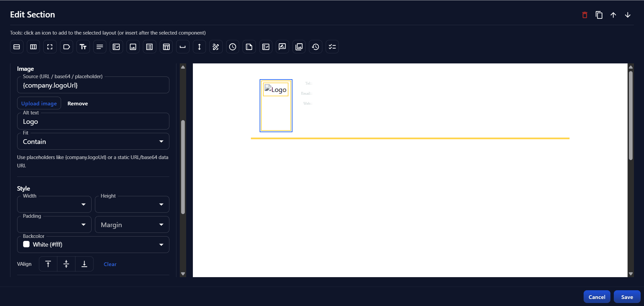The height and width of the screenshot is (306, 644).
Task: Add a vertical spacer component
Action: pyautogui.click(x=199, y=47)
